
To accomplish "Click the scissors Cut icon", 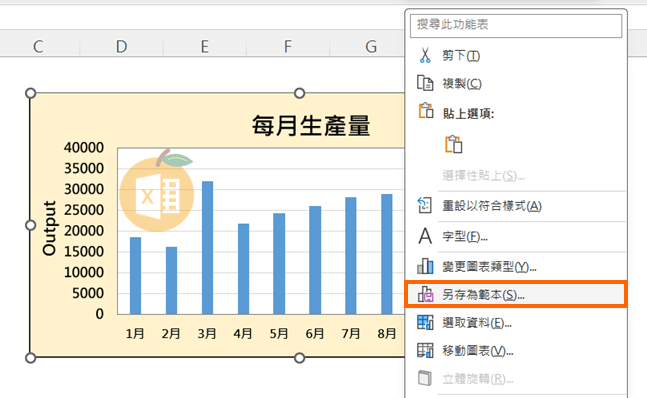I will click(425, 55).
